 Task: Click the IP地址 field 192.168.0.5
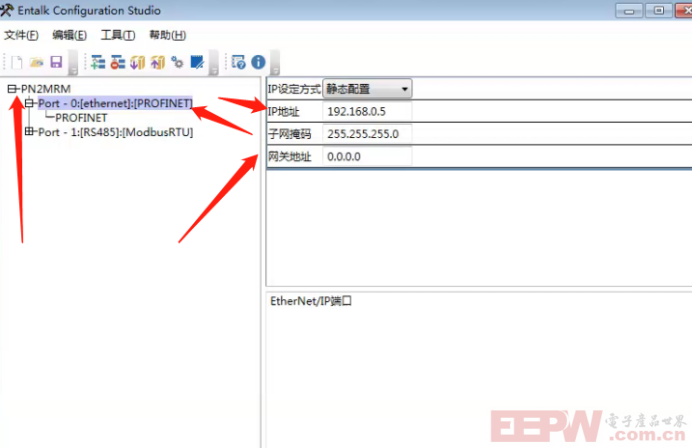367,112
